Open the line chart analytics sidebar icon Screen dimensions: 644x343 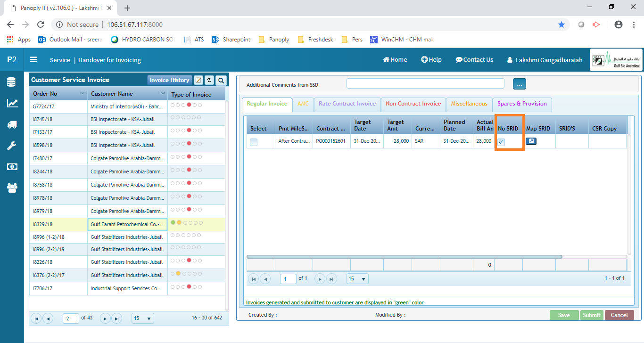point(12,103)
